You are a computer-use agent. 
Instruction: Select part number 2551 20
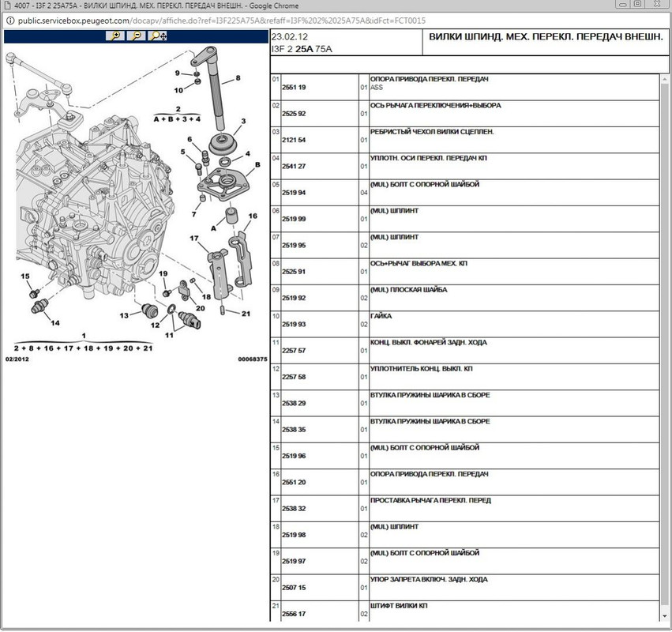[x=294, y=483]
